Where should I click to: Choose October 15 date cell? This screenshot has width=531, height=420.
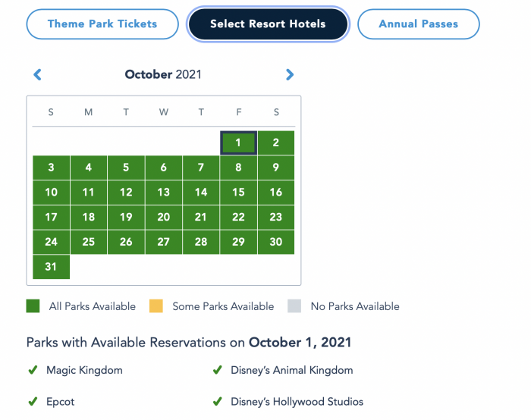238,193
